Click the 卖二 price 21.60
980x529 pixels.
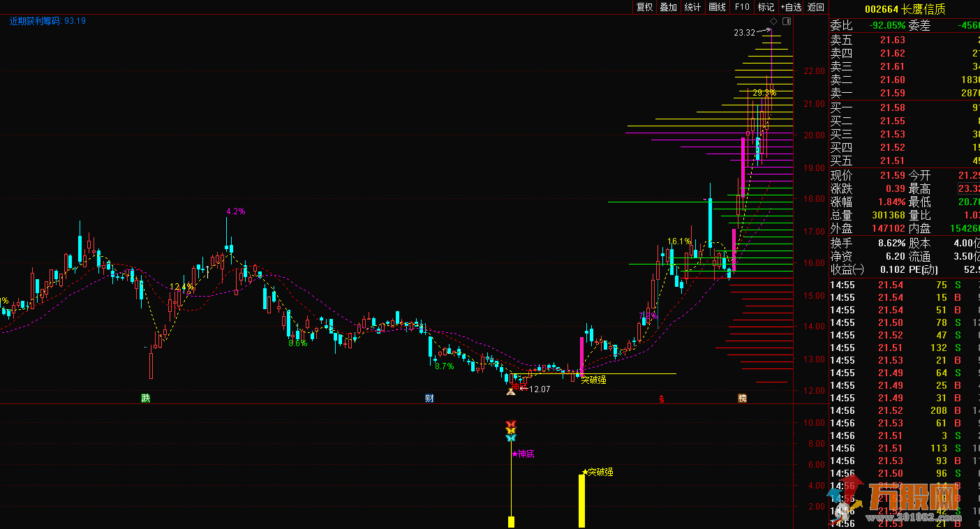(x=892, y=80)
